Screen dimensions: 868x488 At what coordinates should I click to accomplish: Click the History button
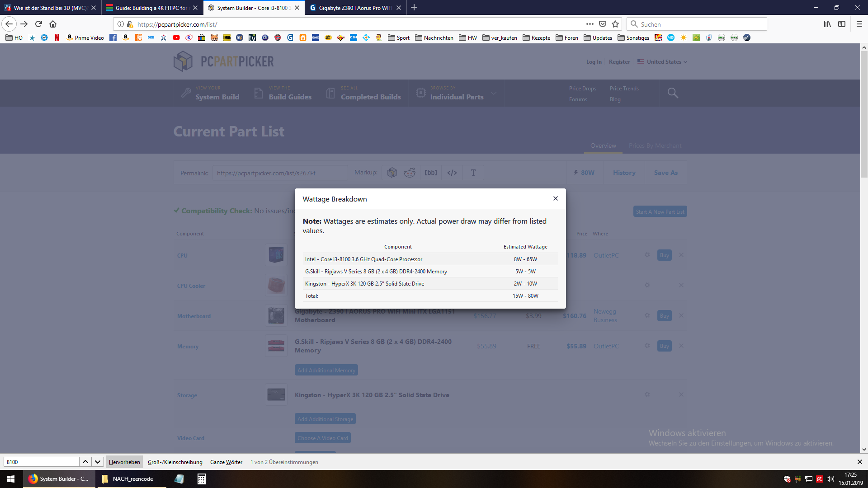(624, 173)
